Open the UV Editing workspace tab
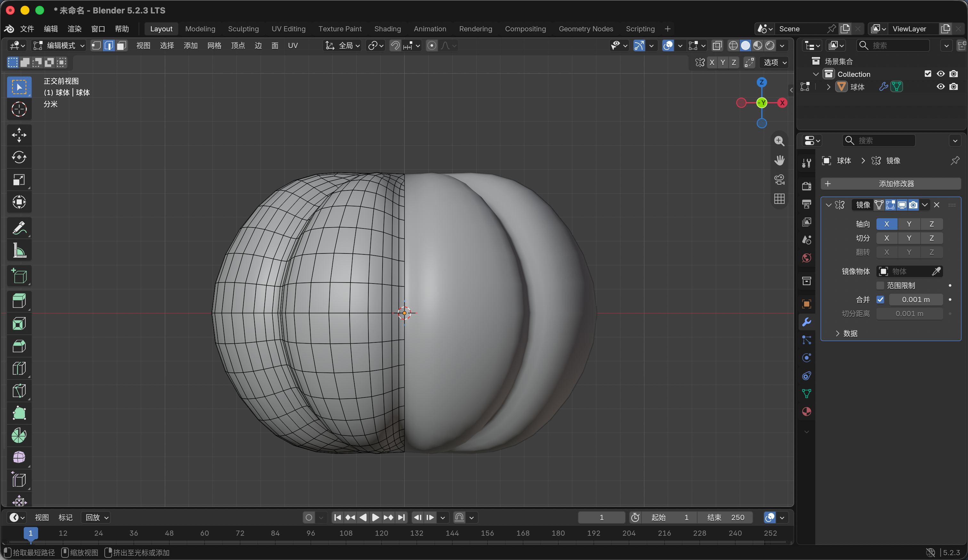 288,29
